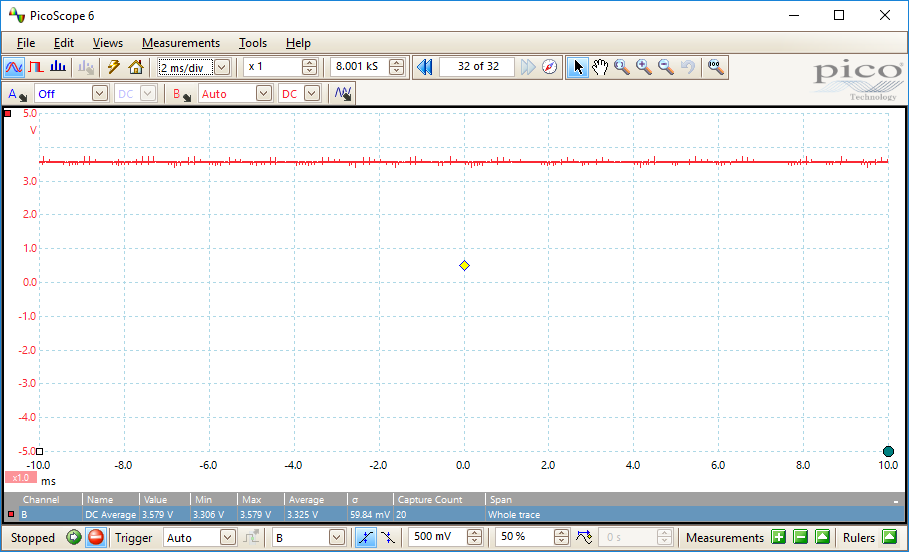This screenshot has height=552, width=909.
Task: Select the pointer arrow tool
Action: [x=577, y=67]
